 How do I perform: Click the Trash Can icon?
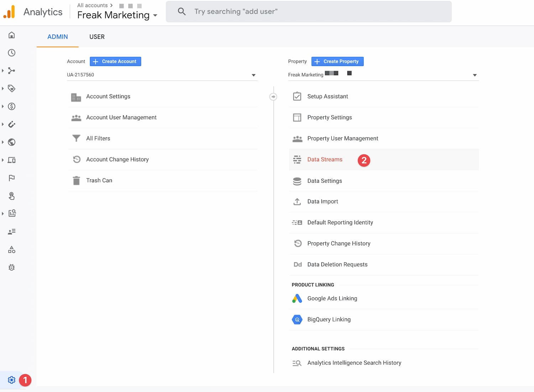click(x=76, y=181)
